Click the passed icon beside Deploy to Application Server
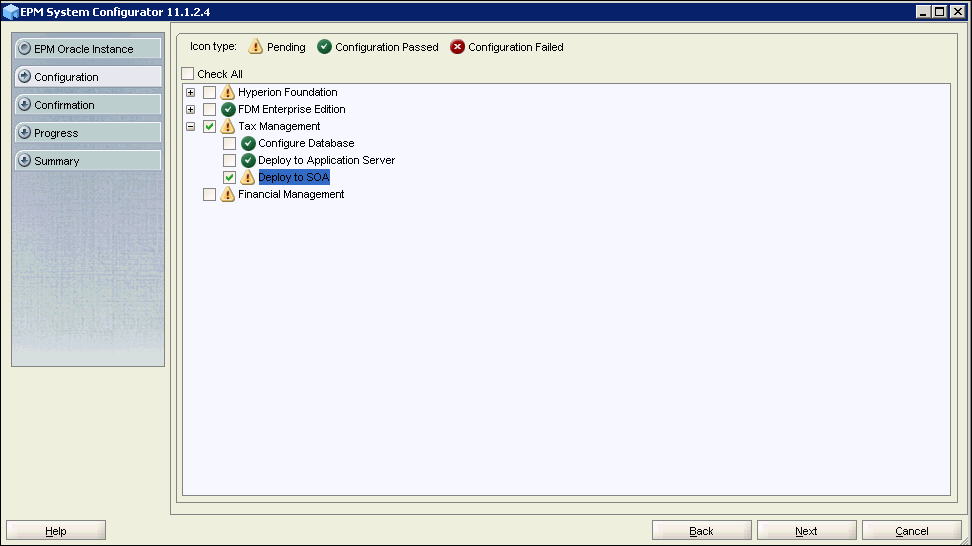The width and height of the screenshot is (972, 546). (x=249, y=161)
